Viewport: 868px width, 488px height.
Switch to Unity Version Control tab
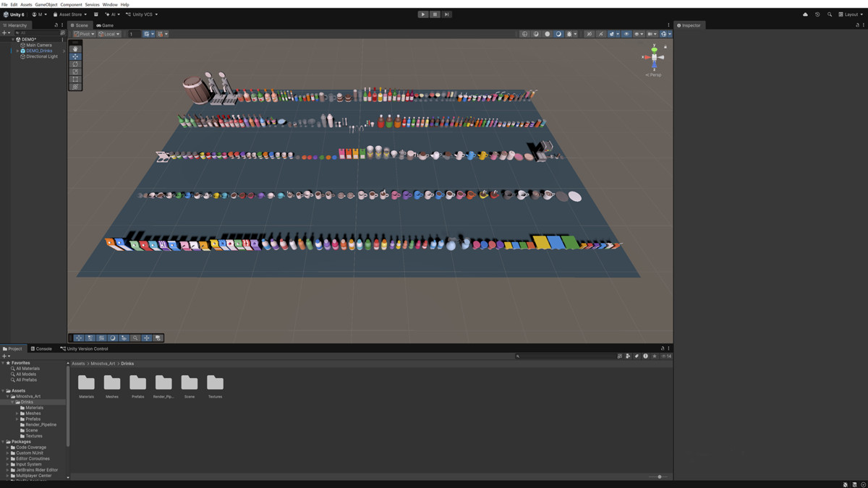tap(85, 348)
